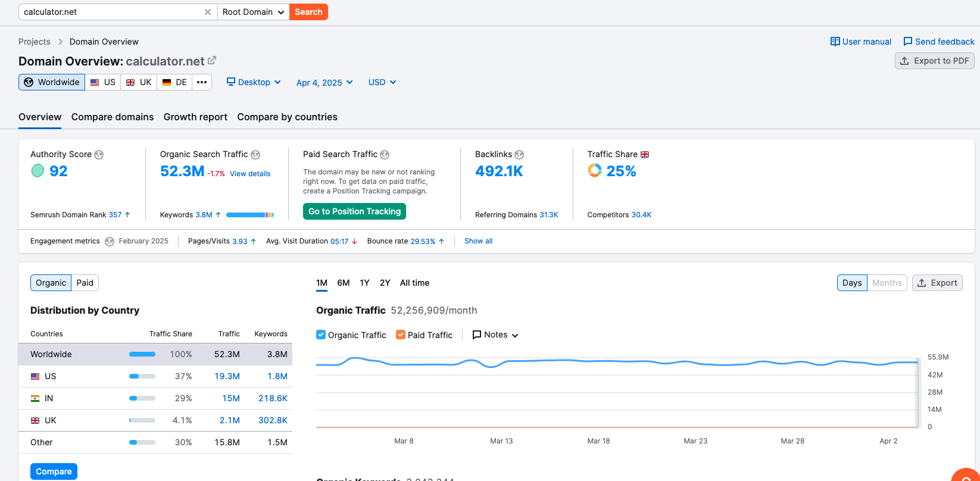Screen dimensions: 980x481
Task: Open the USD currency dropdown
Action: pos(382,82)
